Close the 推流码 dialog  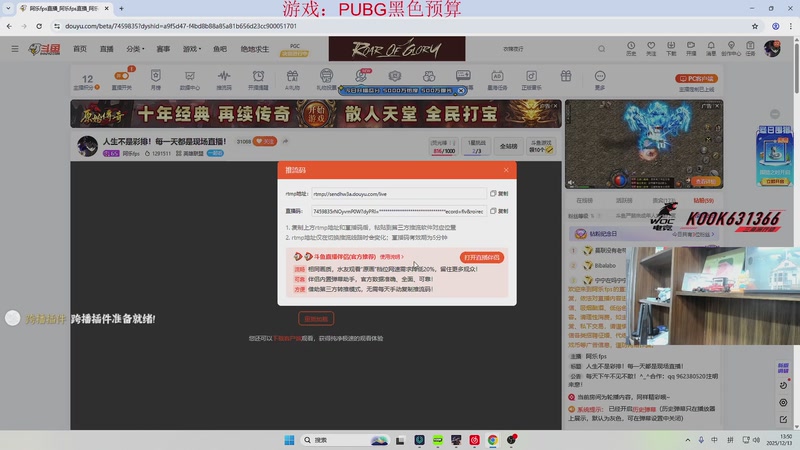(506, 170)
